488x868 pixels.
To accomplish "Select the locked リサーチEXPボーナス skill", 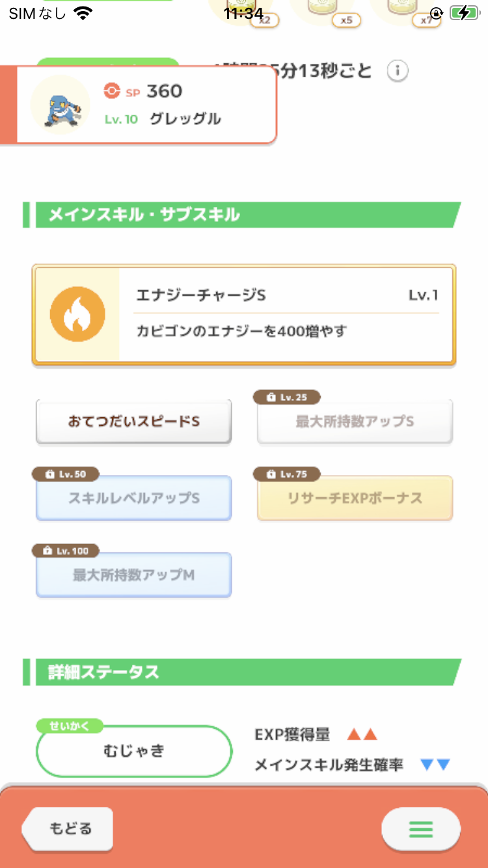I will point(355,498).
